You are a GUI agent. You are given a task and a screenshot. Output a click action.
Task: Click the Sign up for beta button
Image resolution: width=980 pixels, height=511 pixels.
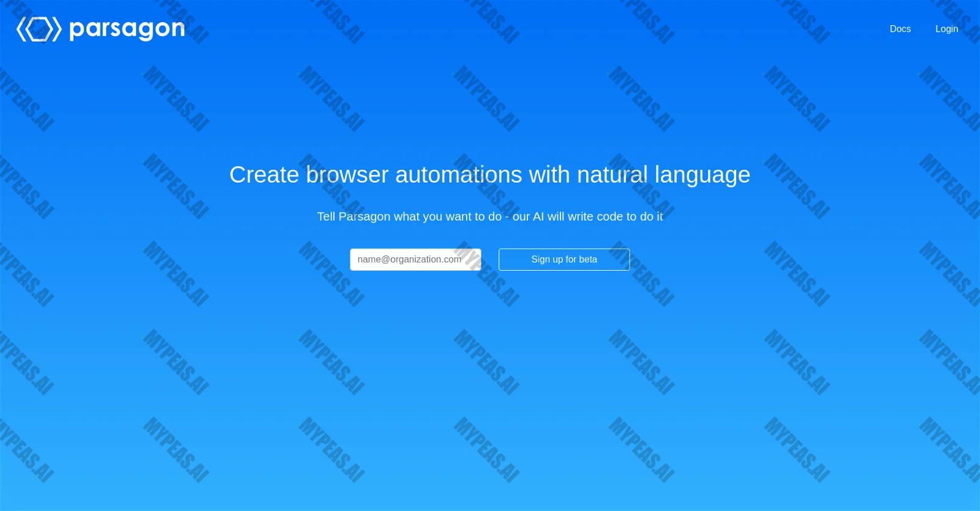[564, 260]
